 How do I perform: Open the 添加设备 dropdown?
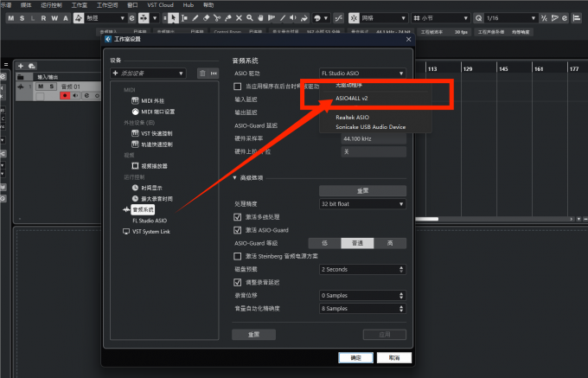pos(149,74)
